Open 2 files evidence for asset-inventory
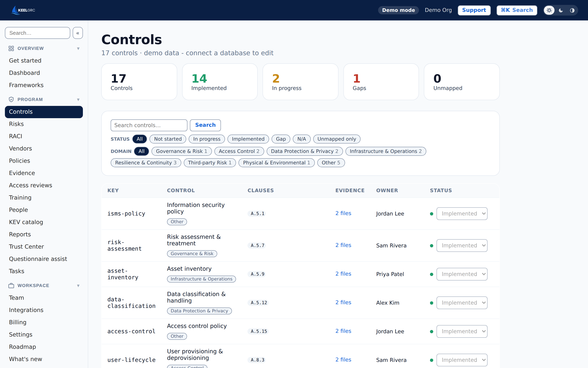588x368 pixels. tap(343, 274)
